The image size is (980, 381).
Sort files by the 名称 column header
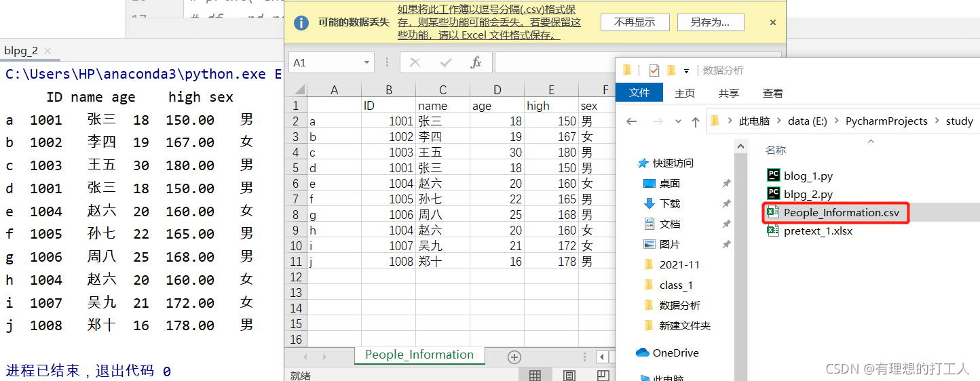click(776, 151)
